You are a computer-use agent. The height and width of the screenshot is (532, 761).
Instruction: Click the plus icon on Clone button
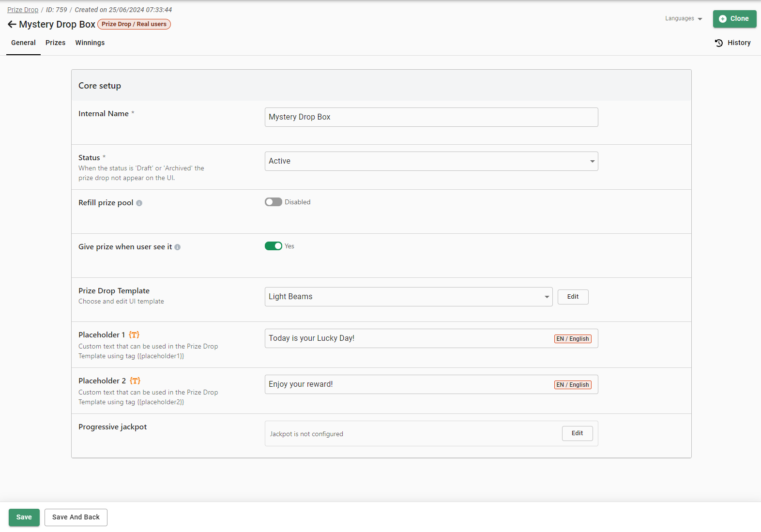(x=722, y=19)
